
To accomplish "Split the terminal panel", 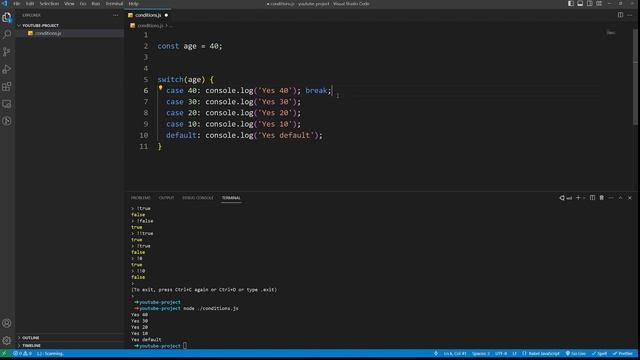I will click(592, 198).
